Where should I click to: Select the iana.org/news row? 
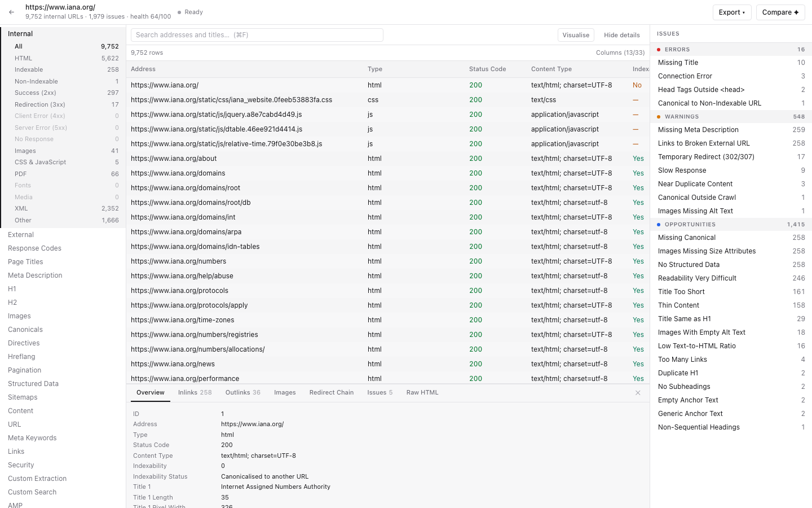[388, 364]
